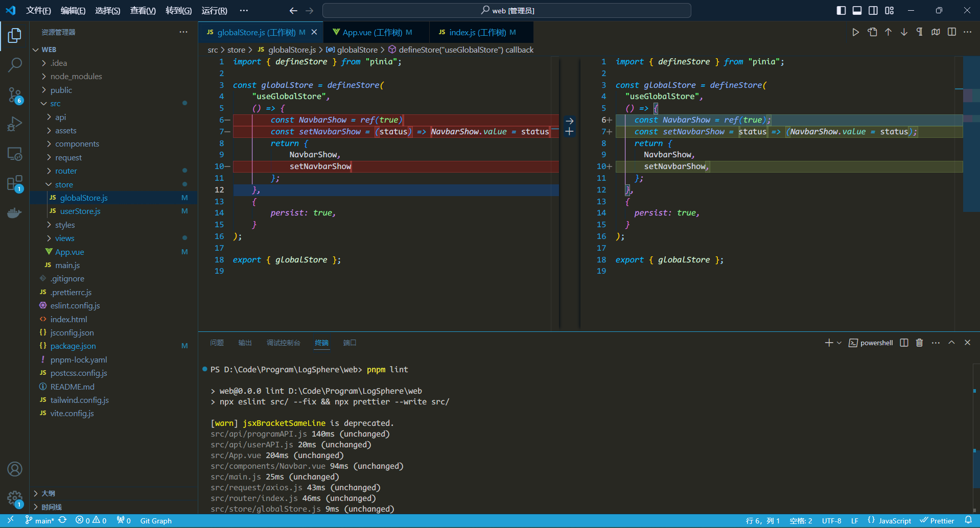Go to next change arrow
The height and width of the screenshot is (528, 980).
coord(904,32)
